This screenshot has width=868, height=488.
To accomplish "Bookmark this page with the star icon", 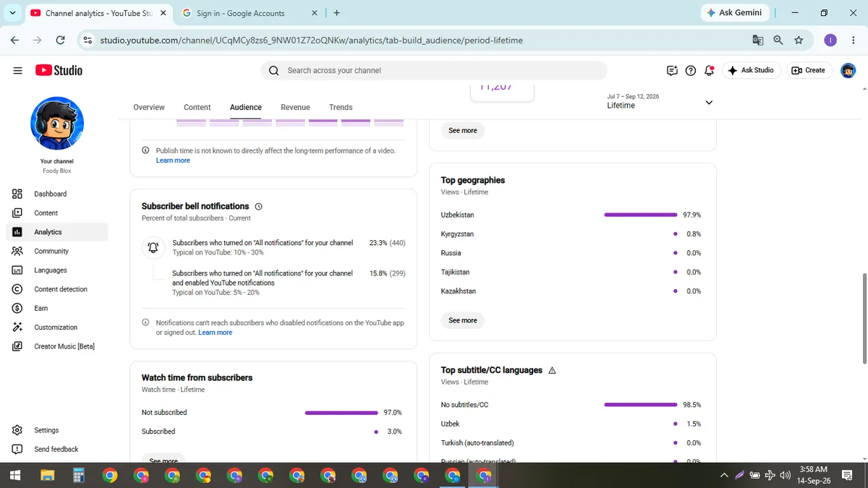I will point(799,40).
